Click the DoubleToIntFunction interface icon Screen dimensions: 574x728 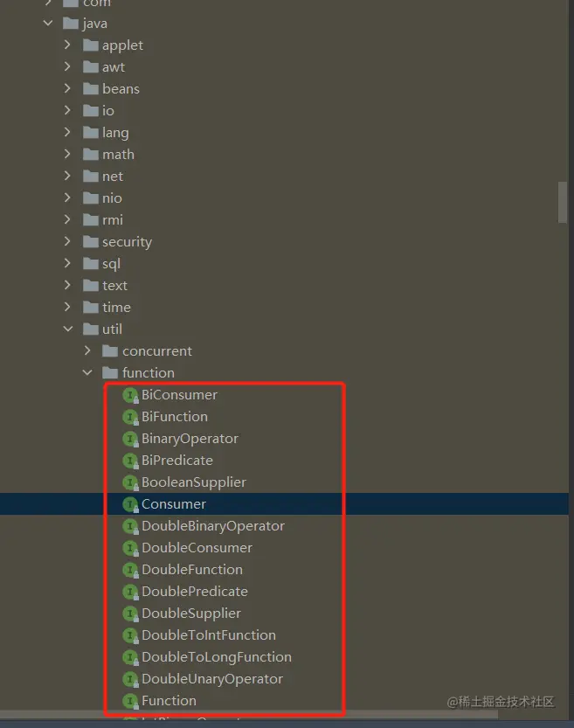coord(130,635)
